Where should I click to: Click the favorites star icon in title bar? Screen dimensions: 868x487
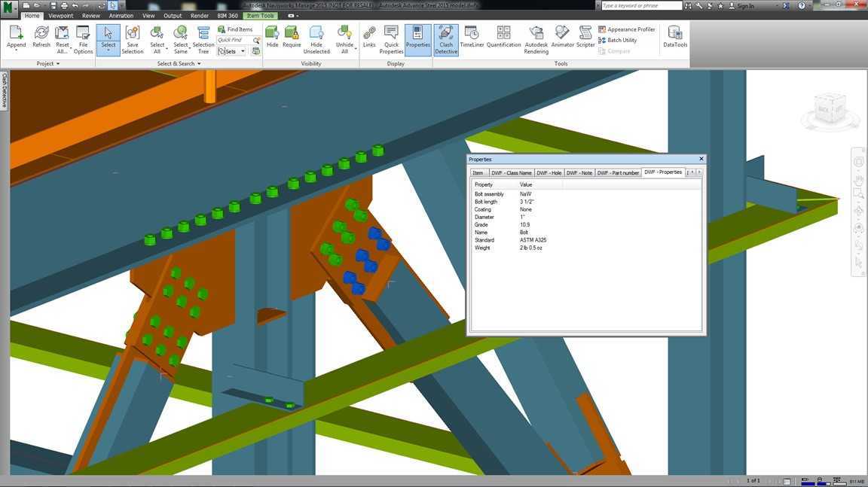click(x=720, y=5)
